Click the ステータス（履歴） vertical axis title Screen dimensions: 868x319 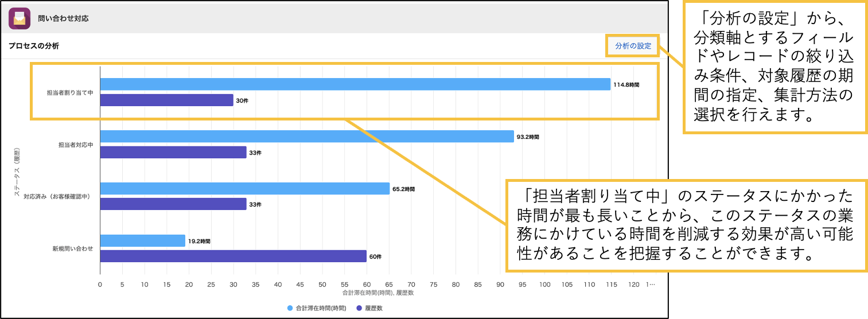pos(16,171)
